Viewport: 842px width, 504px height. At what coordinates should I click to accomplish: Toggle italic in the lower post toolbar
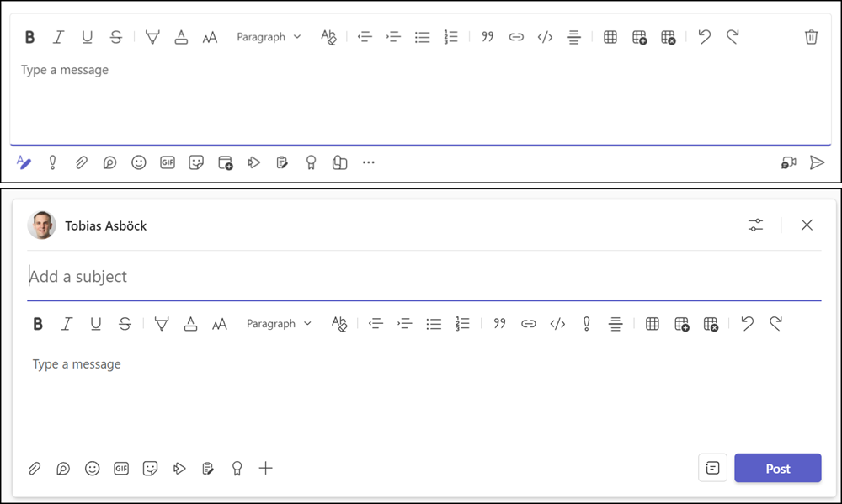click(67, 324)
